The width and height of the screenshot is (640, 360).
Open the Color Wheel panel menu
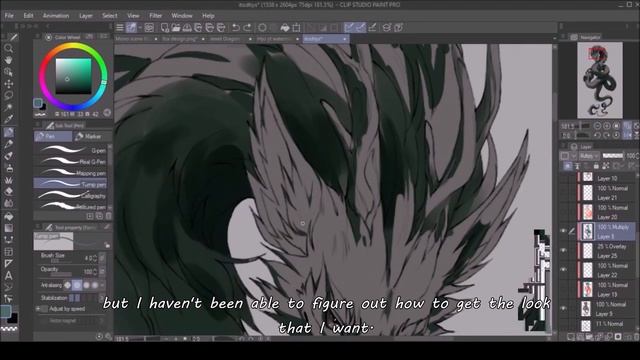coord(37,37)
